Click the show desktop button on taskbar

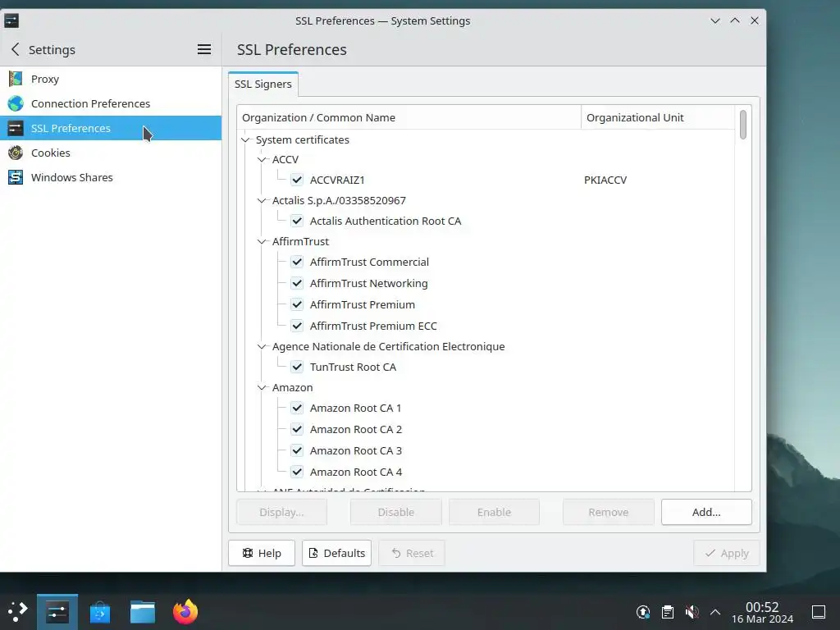click(x=819, y=612)
